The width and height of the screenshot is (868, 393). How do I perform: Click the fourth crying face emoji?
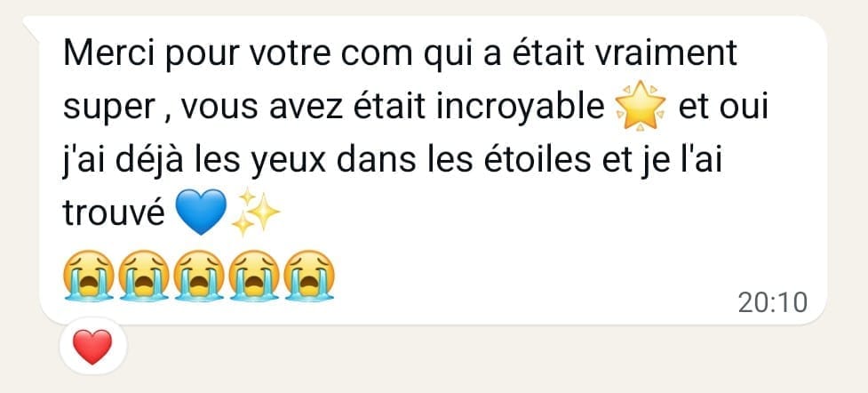[254, 276]
